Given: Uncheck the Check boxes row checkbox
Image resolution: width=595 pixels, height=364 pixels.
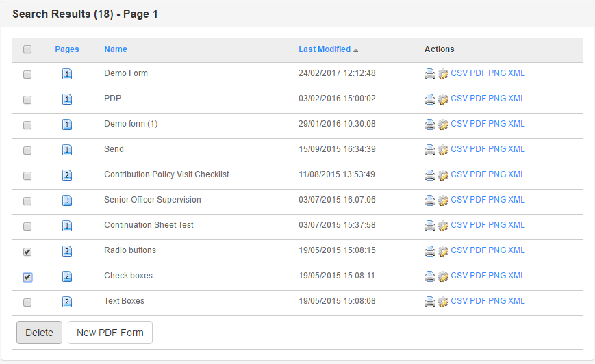Looking at the screenshot, I should [27, 276].
